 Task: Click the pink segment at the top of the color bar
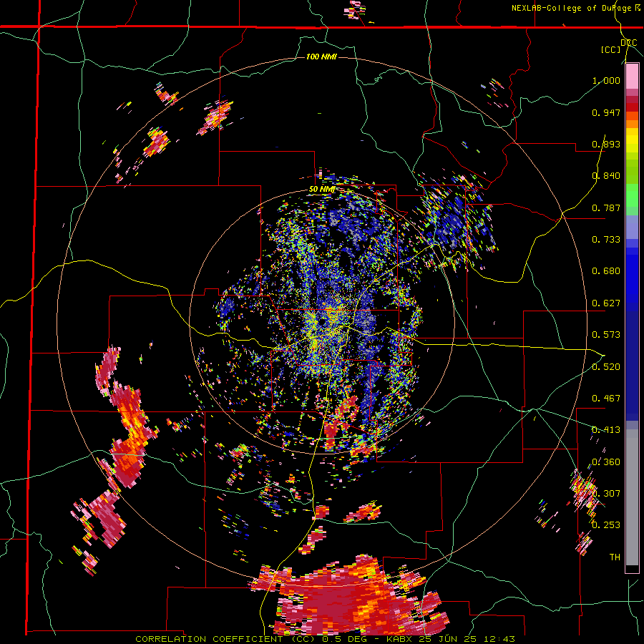coord(632,77)
